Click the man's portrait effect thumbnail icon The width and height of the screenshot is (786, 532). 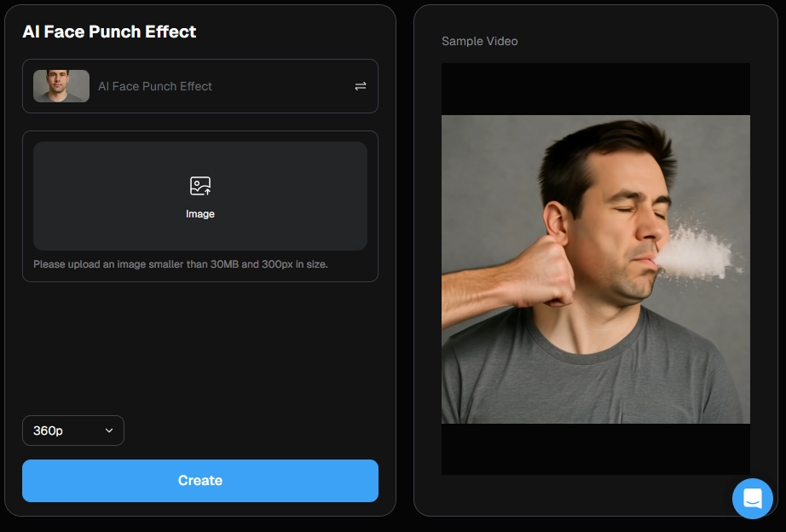(x=61, y=86)
